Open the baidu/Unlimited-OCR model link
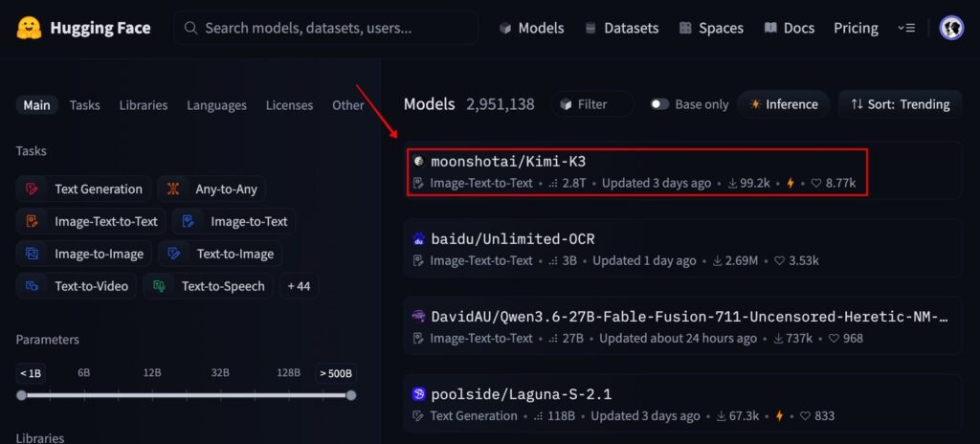Image resolution: width=980 pixels, height=444 pixels. point(513,239)
